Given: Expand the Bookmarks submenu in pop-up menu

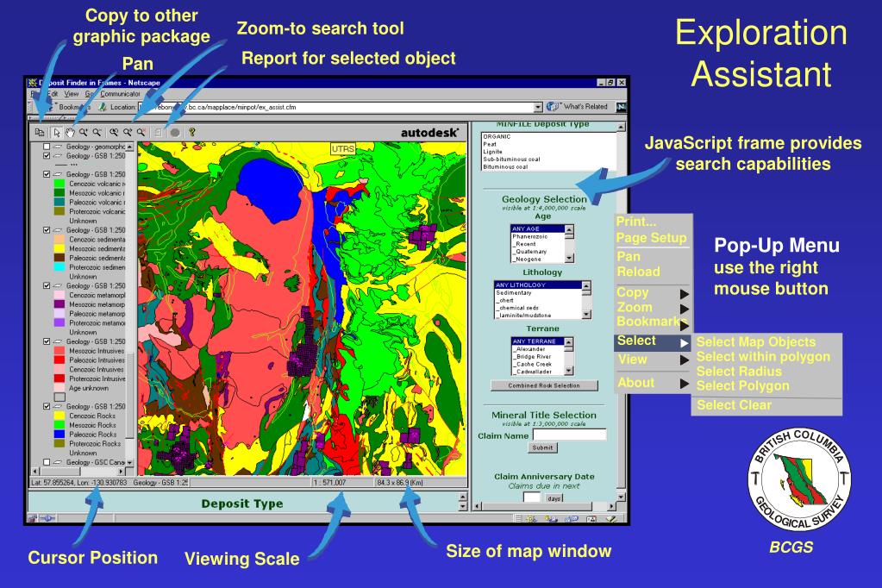Looking at the screenshot, I should click(684, 325).
